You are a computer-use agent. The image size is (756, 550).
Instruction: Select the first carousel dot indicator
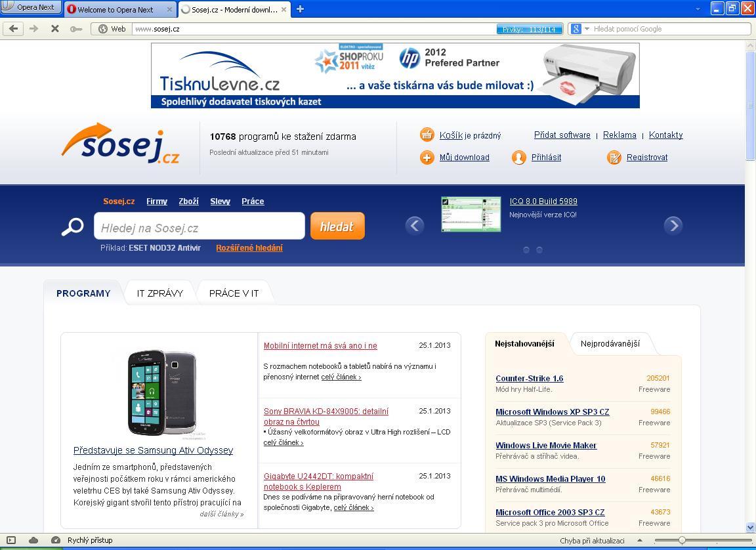pyautogui.click(x=526, y=249)
